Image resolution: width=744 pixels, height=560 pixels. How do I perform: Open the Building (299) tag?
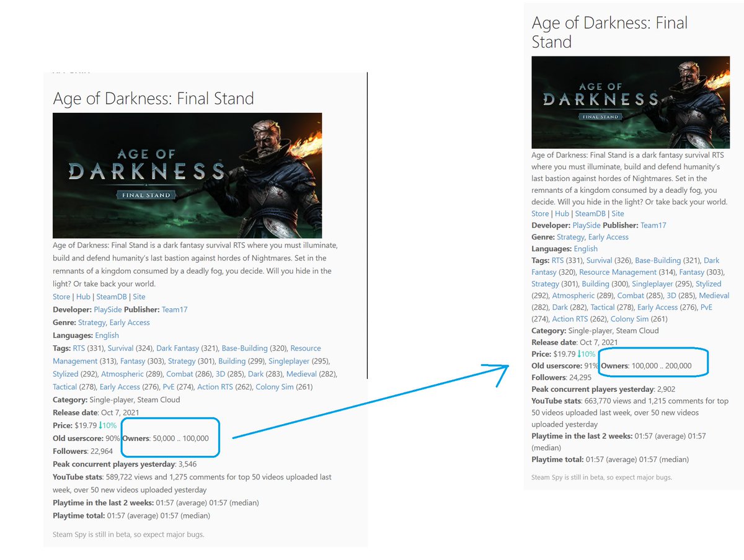(x=232, y=361)
